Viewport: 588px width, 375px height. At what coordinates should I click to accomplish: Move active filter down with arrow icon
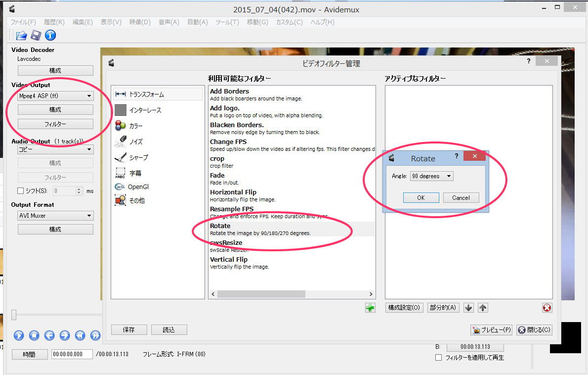click(469, 308)
